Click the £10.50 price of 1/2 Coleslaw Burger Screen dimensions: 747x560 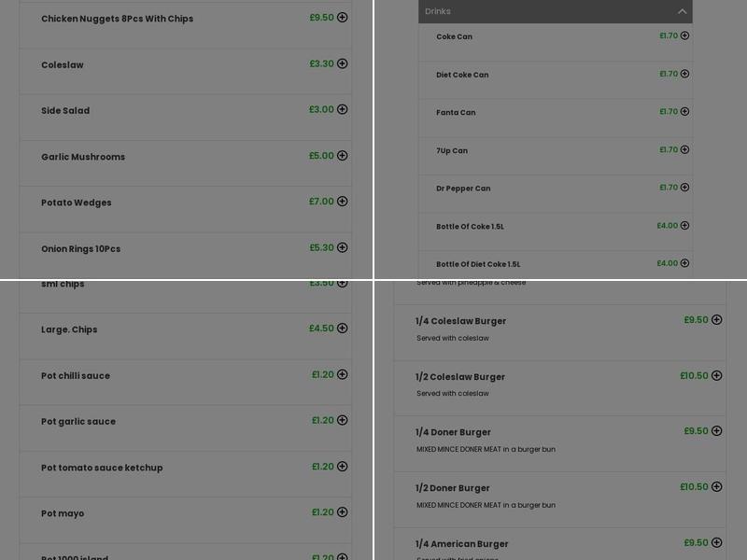[694, 376]
